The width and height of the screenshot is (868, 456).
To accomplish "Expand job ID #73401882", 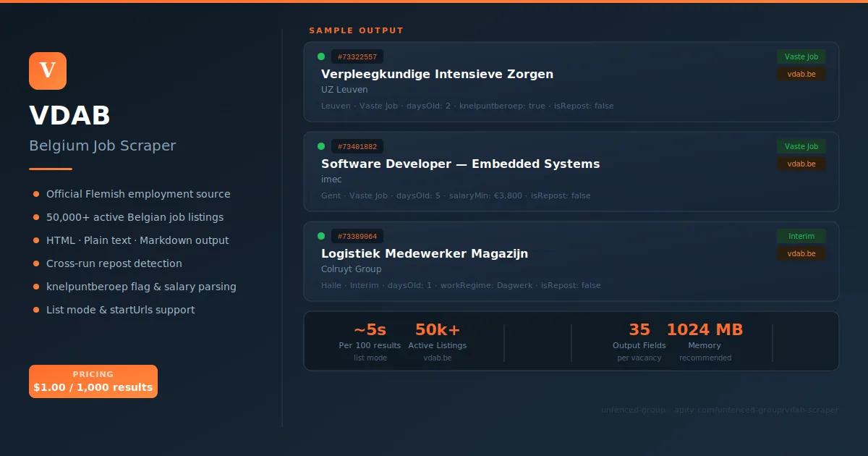I will tap(357, 145).
